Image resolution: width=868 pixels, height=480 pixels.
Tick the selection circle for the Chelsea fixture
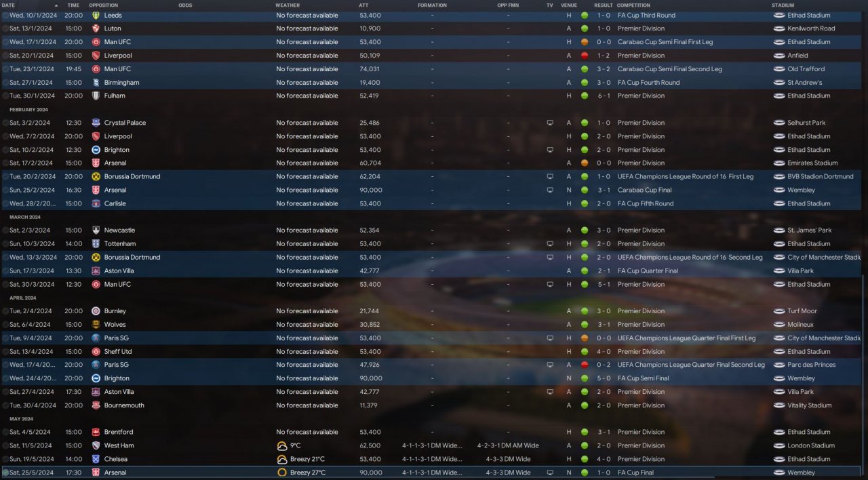coord(5,459)
